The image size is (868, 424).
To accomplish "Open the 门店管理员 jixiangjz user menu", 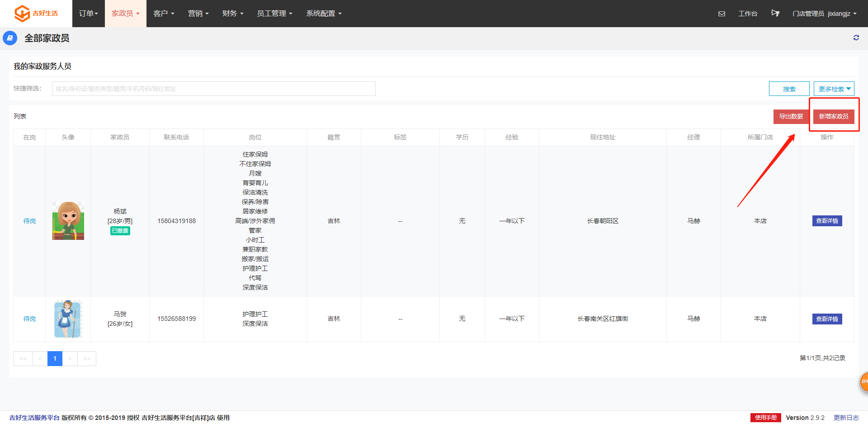I will tap(824, 14).
